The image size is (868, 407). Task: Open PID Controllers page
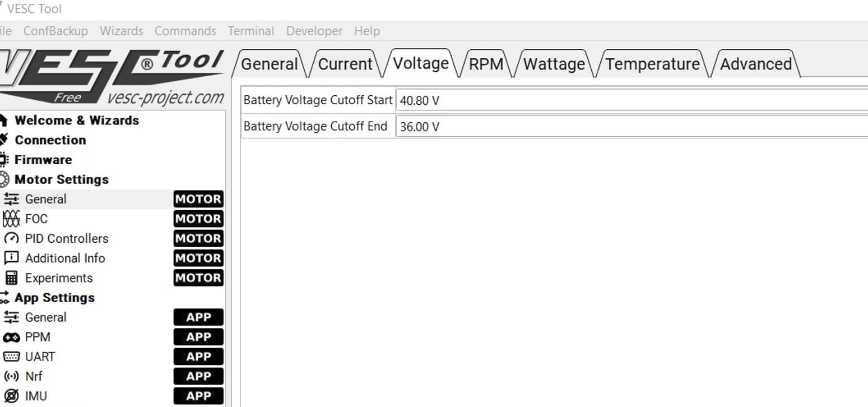pyautogui.click(x=67, y=238)
